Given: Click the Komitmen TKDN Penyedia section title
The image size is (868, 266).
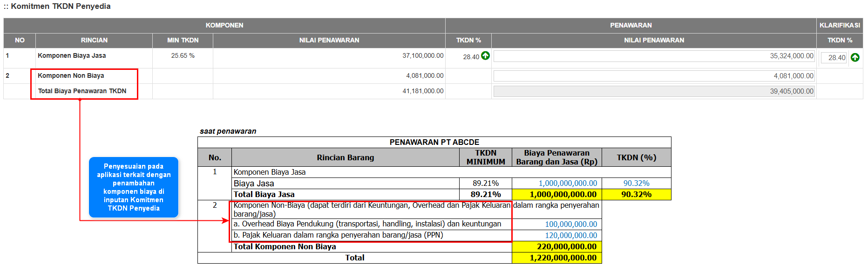Looking at the screenshot, I should [x=60, y=7].
